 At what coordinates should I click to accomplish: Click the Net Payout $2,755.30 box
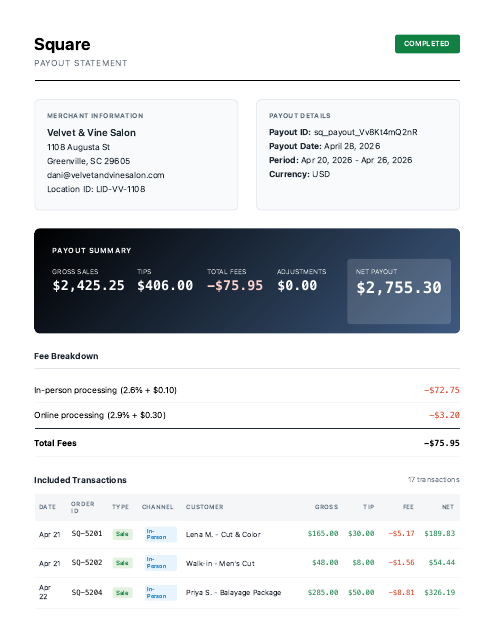(399, 291)
